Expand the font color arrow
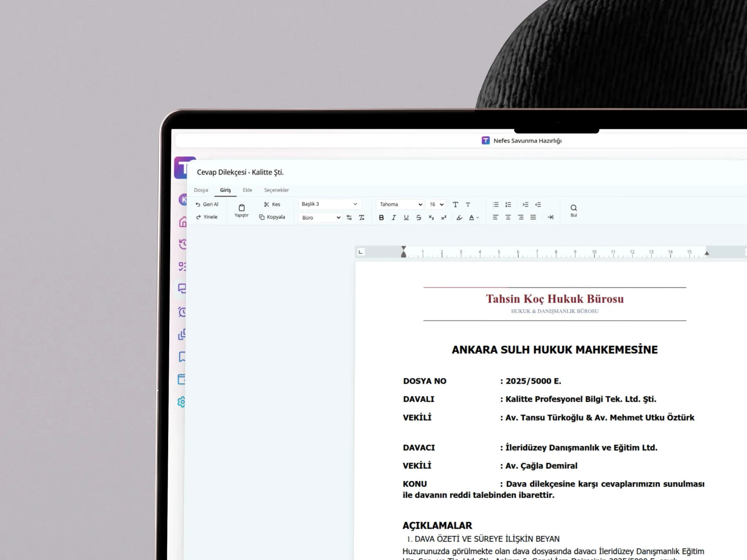The image size is (747, 560). 478,218
